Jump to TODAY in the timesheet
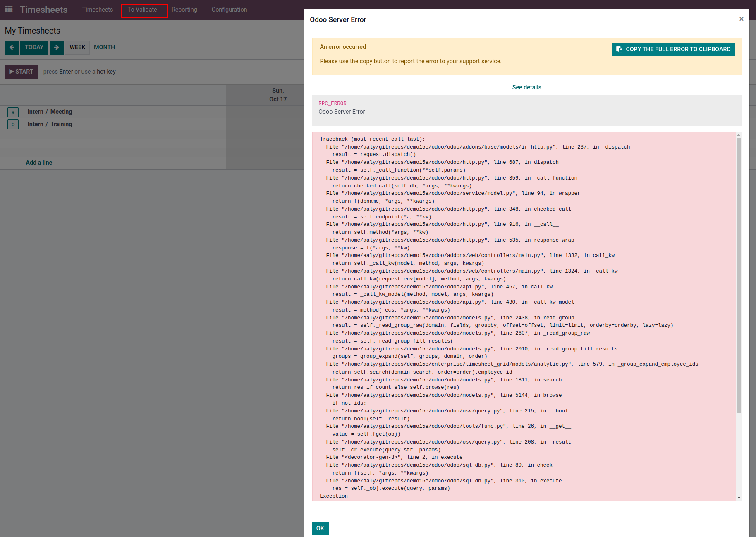The height and width of the screenshot is (537, 756). pos(34,47)
